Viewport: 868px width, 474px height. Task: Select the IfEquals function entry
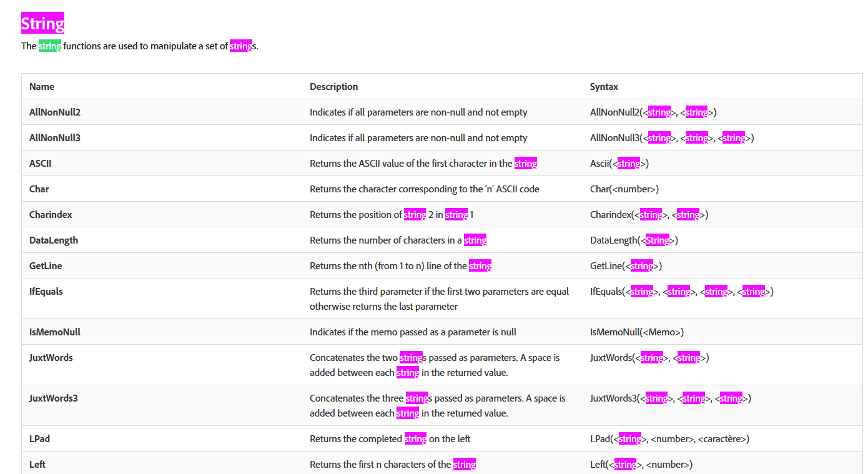44,291
